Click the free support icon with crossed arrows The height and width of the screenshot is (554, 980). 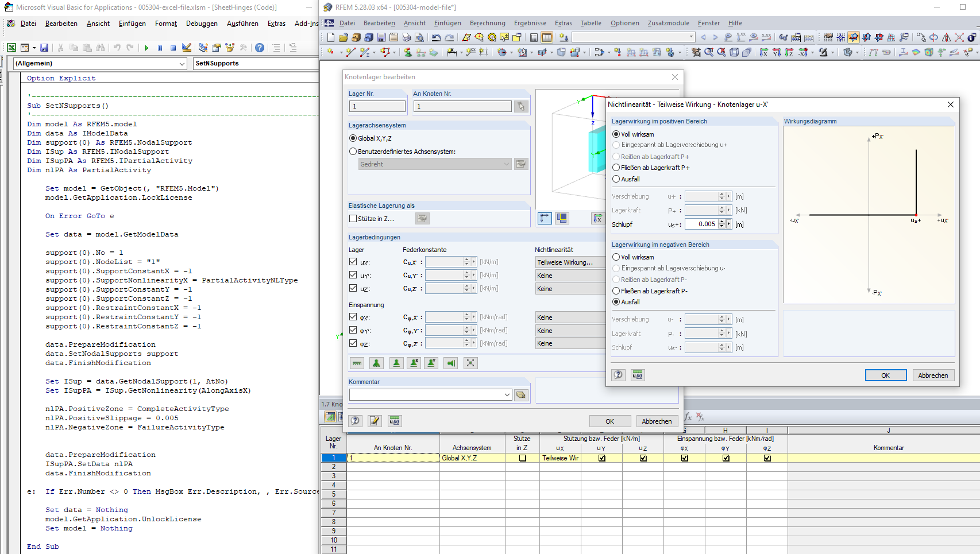(x=470, y=363)
